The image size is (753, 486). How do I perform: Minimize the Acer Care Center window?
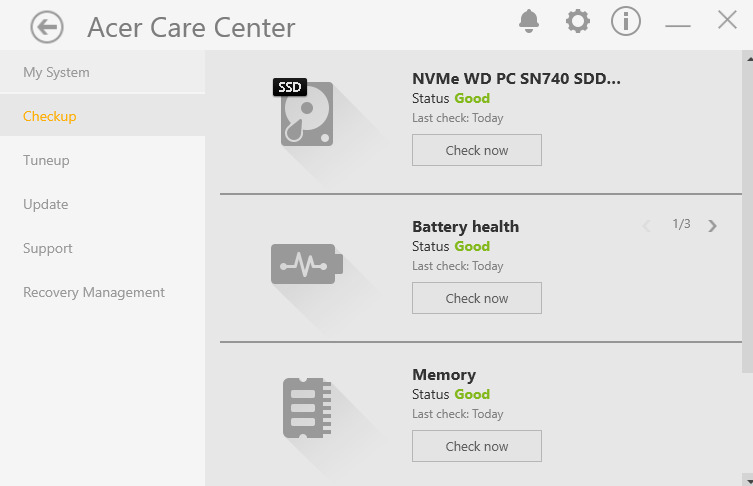coord(678,23)
